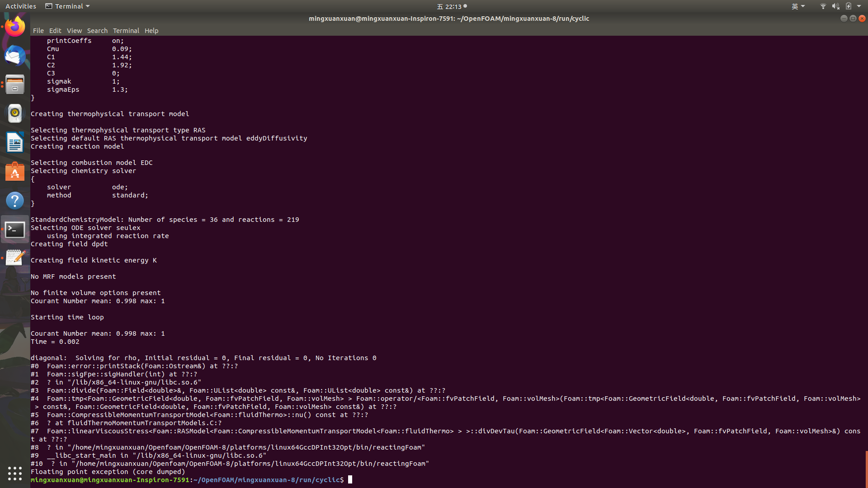Launch Thunderbird mail from the dock

(15, 56)
